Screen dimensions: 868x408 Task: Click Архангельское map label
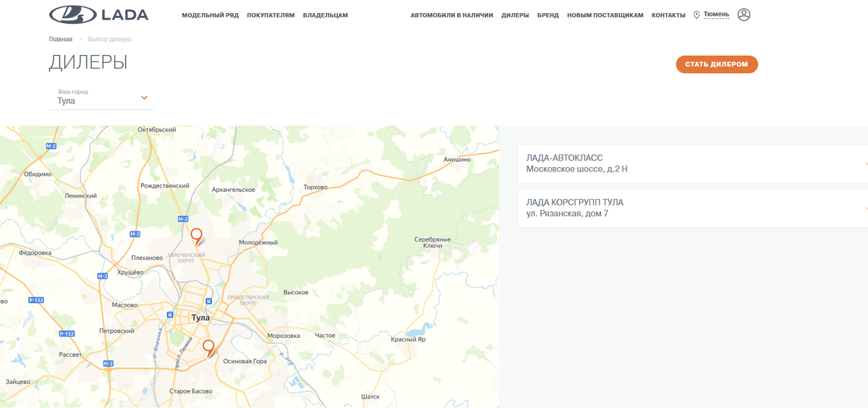click(232, 190)
